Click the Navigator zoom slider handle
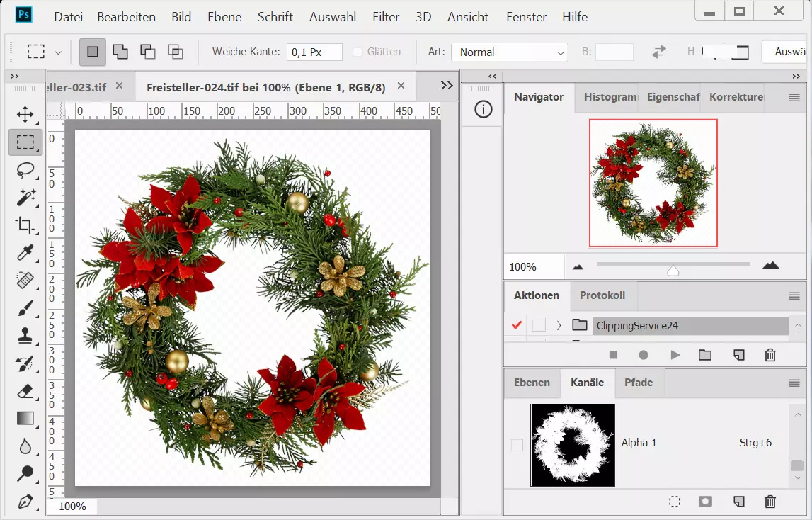Viewport: 812px width, 520px height. point(673,270)
